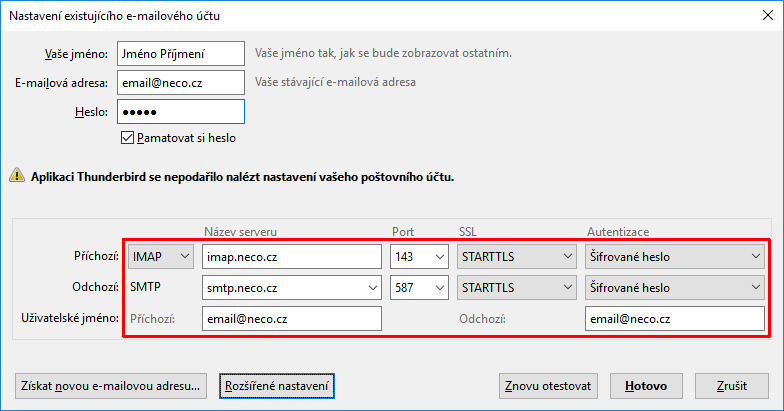Open the IMAP protocol dropdown
The width and height of the screenshot is (784, 411).
161,257
